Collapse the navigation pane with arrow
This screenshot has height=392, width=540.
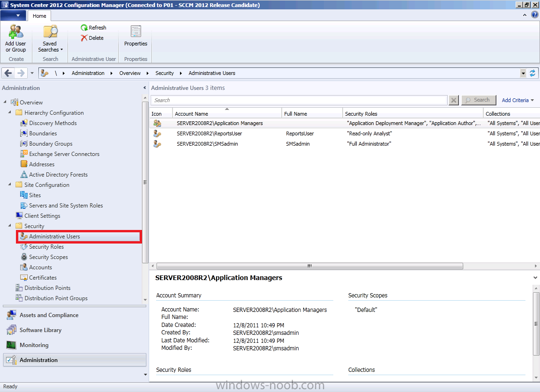[x=145, y=88]
